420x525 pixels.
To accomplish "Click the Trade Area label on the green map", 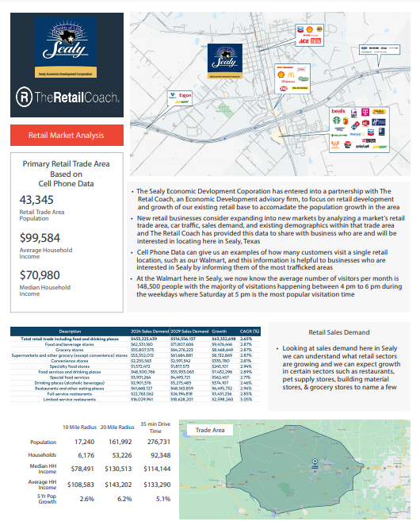I will [x=210, y=431].
